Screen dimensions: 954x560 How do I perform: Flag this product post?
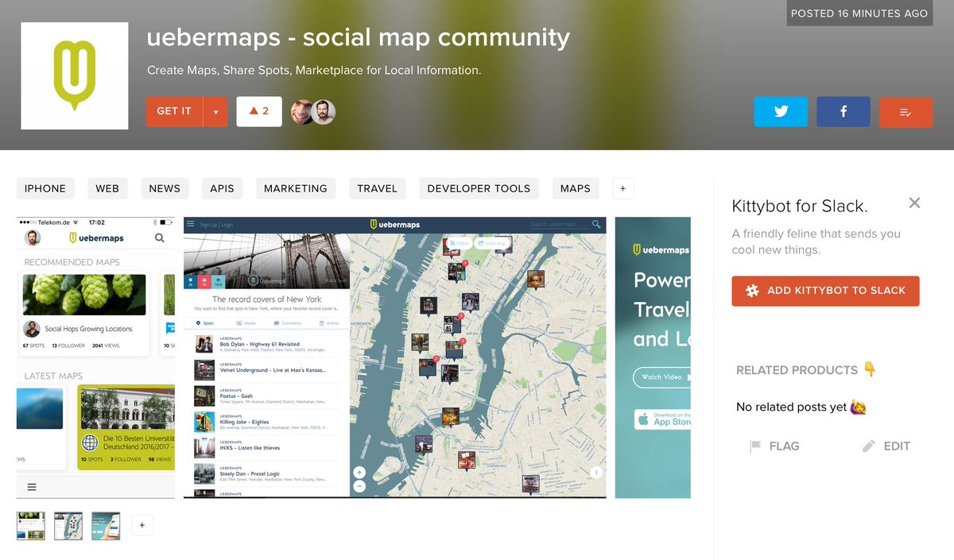(x=774, y=446)
